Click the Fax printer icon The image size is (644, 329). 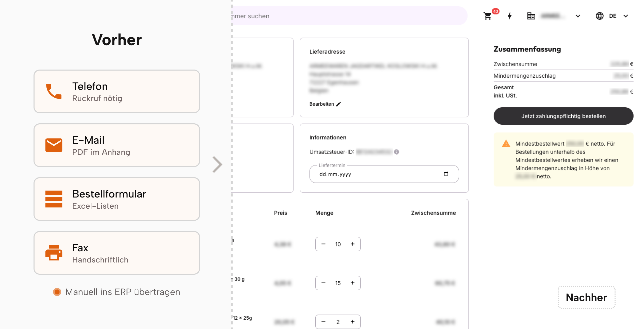click(54, 253)
